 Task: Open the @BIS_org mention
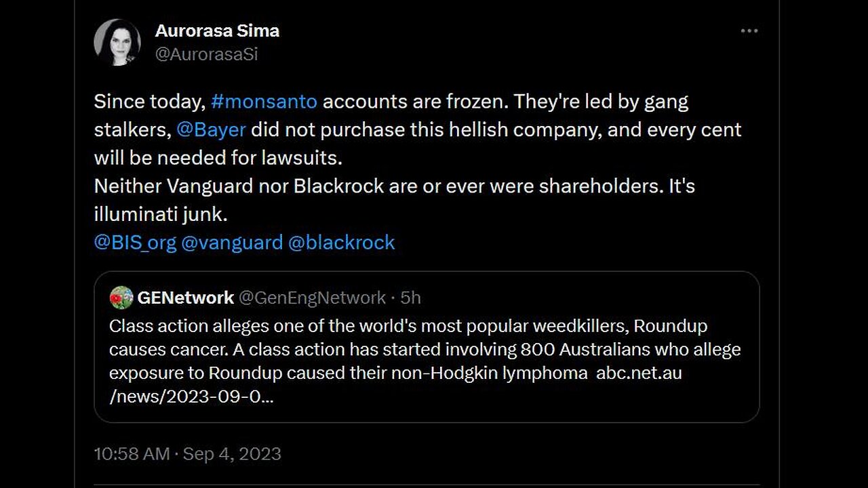click(135, 243)
